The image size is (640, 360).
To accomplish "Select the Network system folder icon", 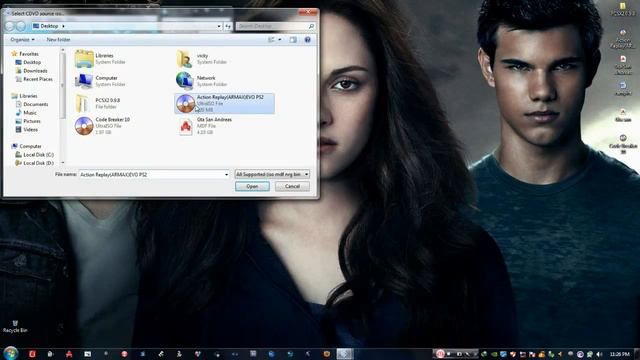I will [x=184, y=81].
